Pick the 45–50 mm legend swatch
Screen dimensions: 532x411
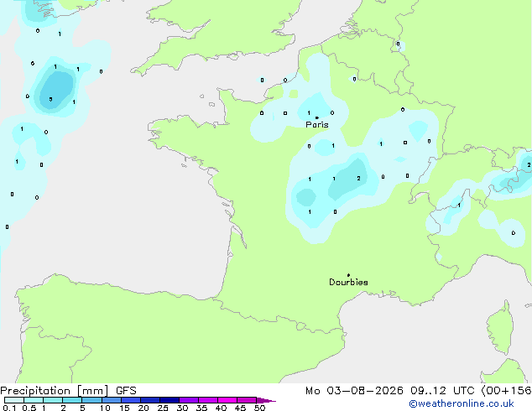click(247, 400)
